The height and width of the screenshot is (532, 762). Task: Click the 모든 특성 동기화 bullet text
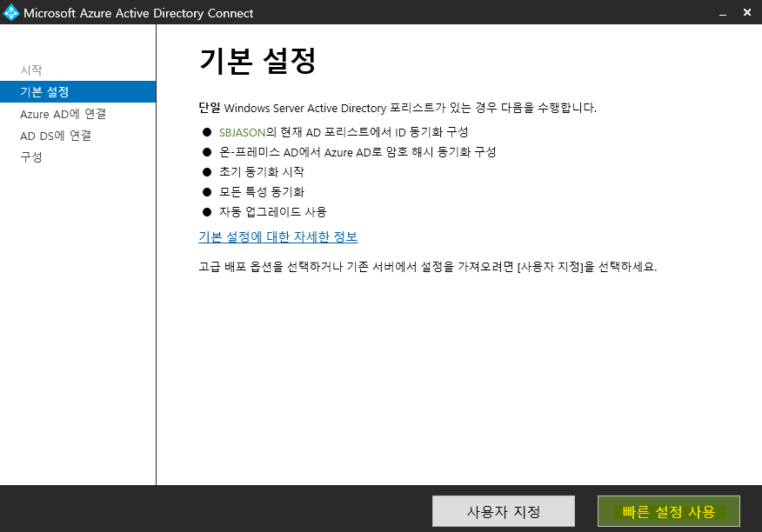tap(262, 192)
